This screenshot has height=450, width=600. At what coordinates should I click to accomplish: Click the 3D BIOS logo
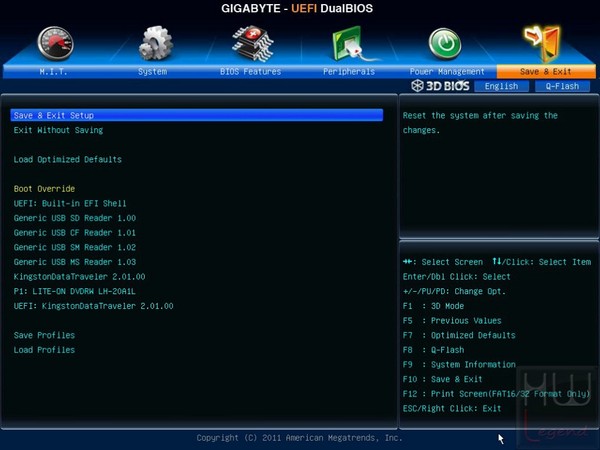coord(440,86)
